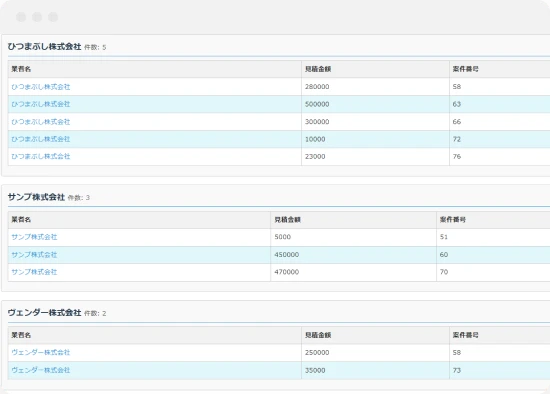
Task: Click the 件数: 5 count label
Action: click(95, 47)
